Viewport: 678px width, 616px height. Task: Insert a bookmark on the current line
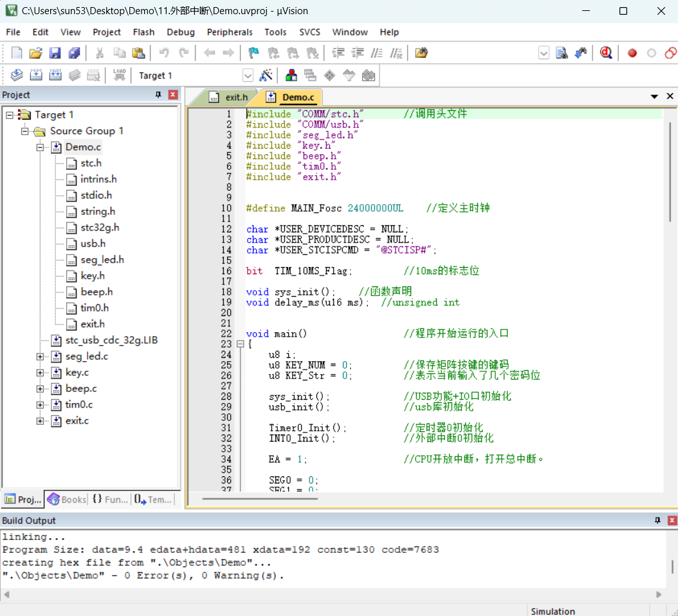coord(253,53)
